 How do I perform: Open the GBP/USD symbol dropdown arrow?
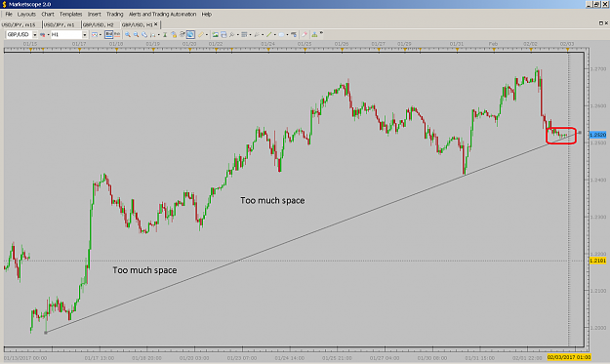coord(34,34)
